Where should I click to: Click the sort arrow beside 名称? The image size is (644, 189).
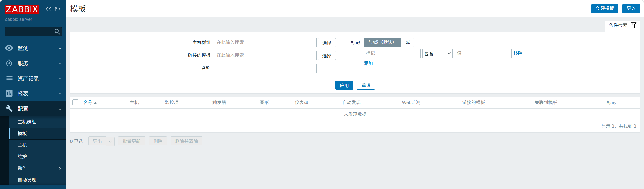tap(95, 103)
